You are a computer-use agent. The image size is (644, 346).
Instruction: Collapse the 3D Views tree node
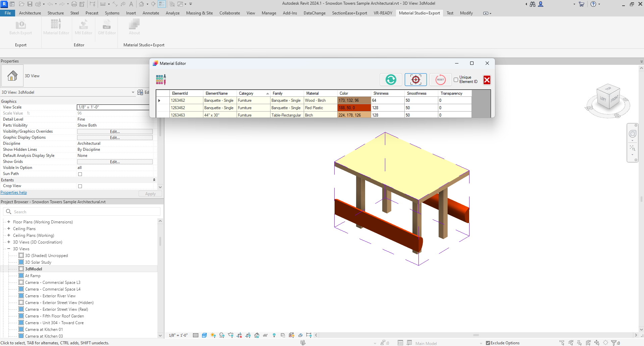9,249
